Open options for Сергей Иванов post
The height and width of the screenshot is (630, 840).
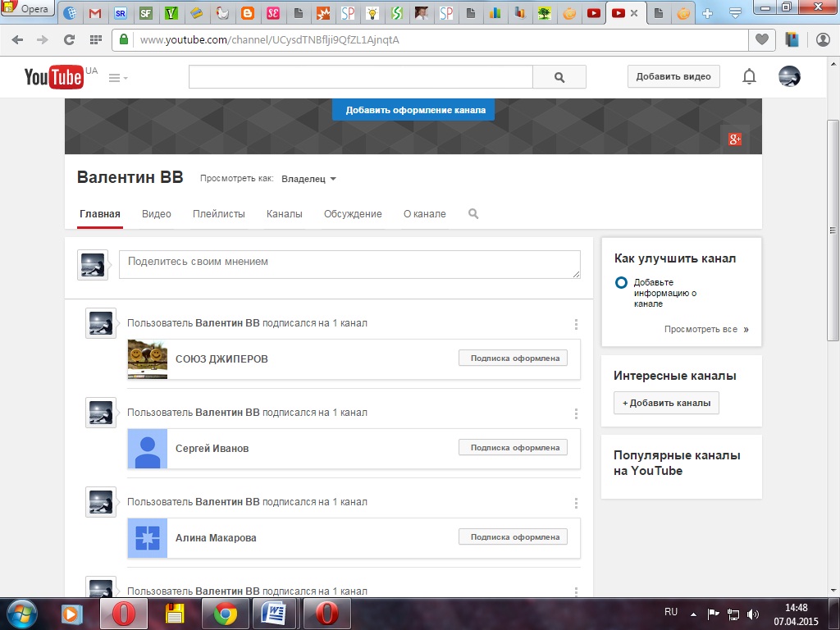(x=576, y=413)
